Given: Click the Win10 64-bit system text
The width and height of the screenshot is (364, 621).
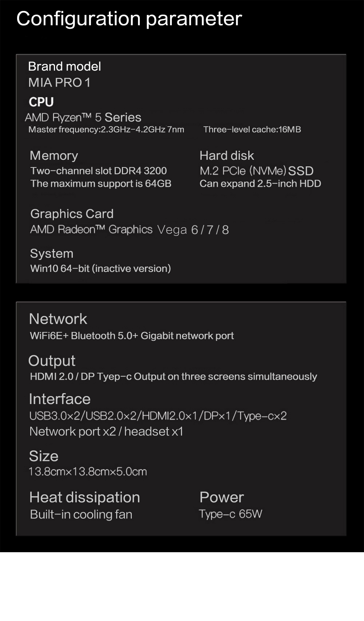Looking at the screenshot, I should tap(100, 269).
